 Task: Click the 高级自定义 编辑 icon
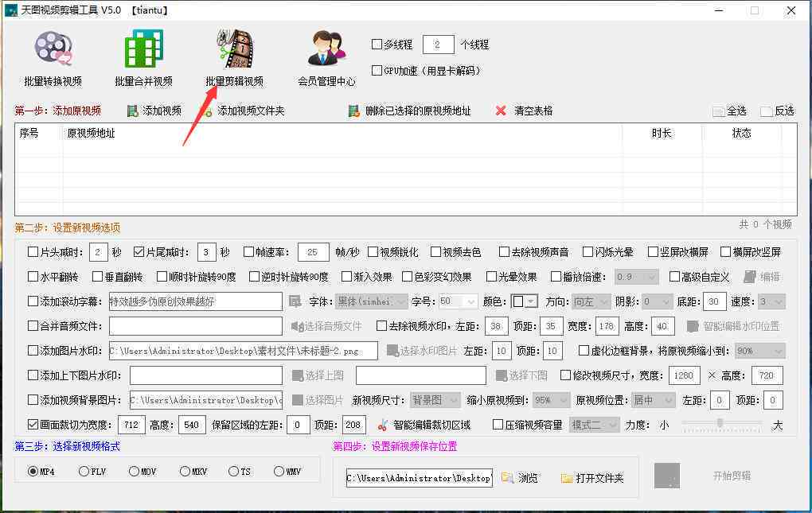pos(750,277)
